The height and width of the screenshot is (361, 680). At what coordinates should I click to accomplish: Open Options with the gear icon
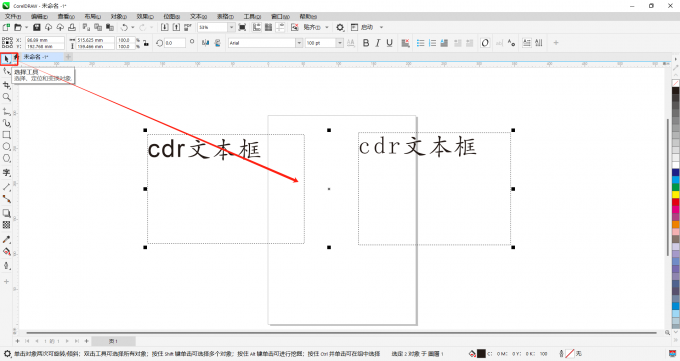pos(340,27)
